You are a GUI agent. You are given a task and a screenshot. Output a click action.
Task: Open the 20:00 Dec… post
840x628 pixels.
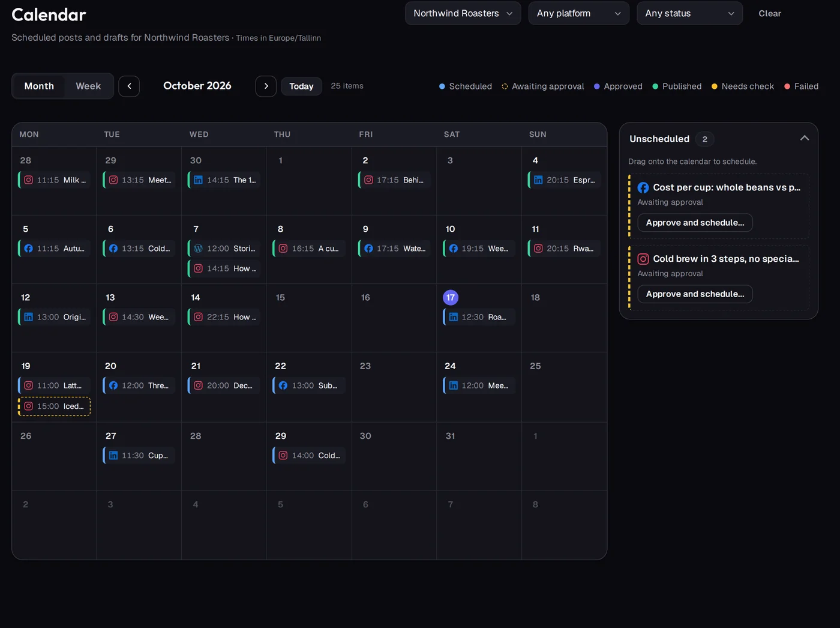click(x=224, y=385)
